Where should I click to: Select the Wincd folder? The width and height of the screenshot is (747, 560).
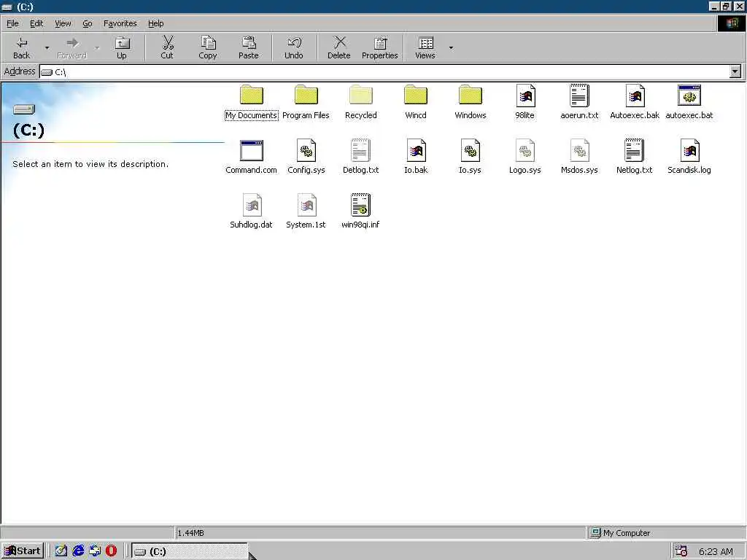coord(415,102)
